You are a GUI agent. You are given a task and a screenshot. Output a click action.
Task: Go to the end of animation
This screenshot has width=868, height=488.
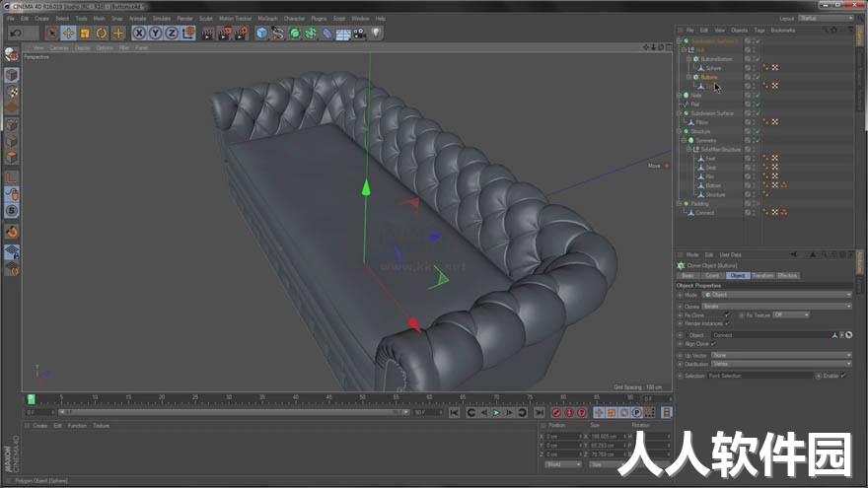[x=539, y=413]
